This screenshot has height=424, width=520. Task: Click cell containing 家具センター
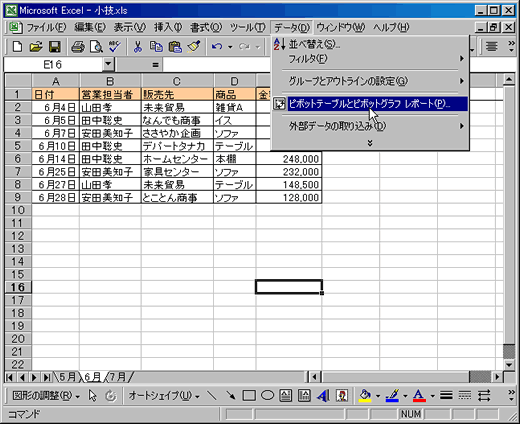177,172
